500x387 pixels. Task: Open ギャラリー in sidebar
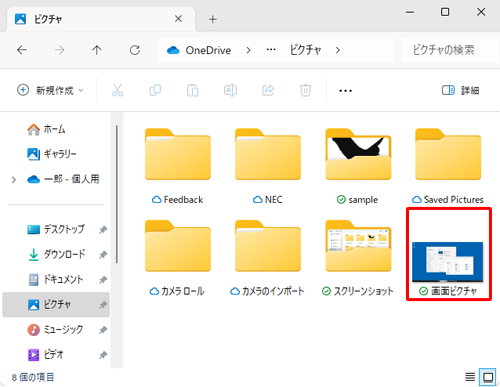click(52, 154)
